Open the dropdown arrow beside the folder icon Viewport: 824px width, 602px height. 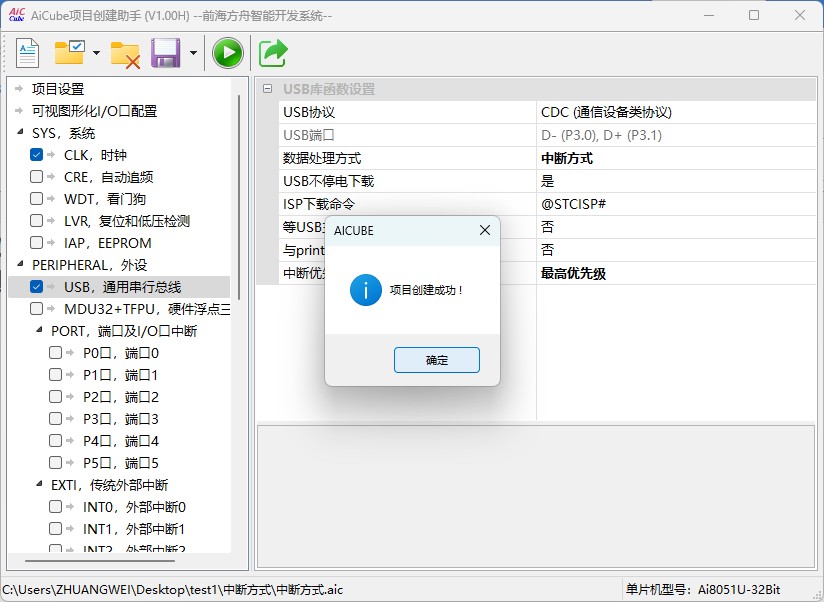coord(96,53)
